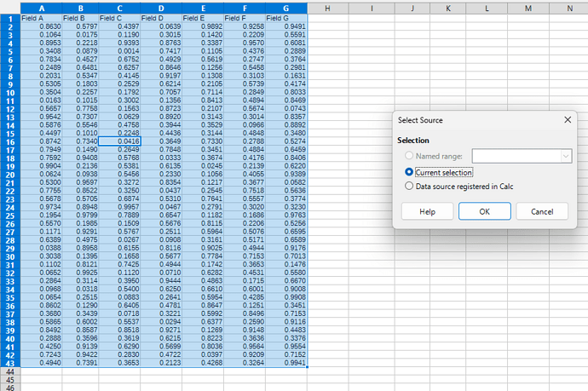
Task: Close the Select Source dialog
Action: [x=568, y=119]
